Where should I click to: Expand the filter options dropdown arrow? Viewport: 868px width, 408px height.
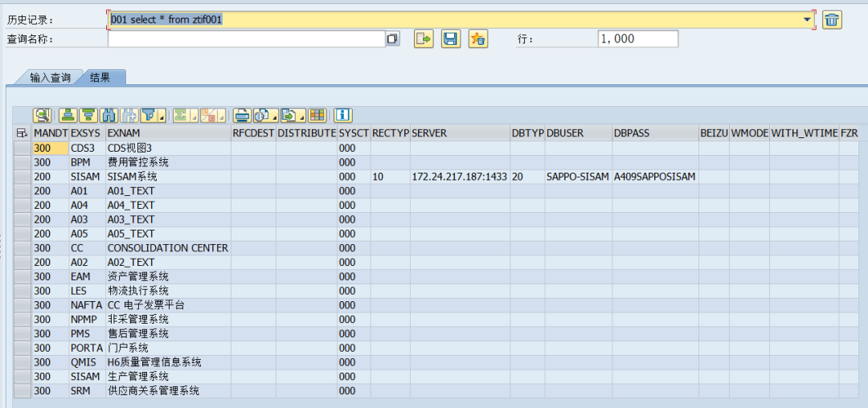[x=162, y=115]
